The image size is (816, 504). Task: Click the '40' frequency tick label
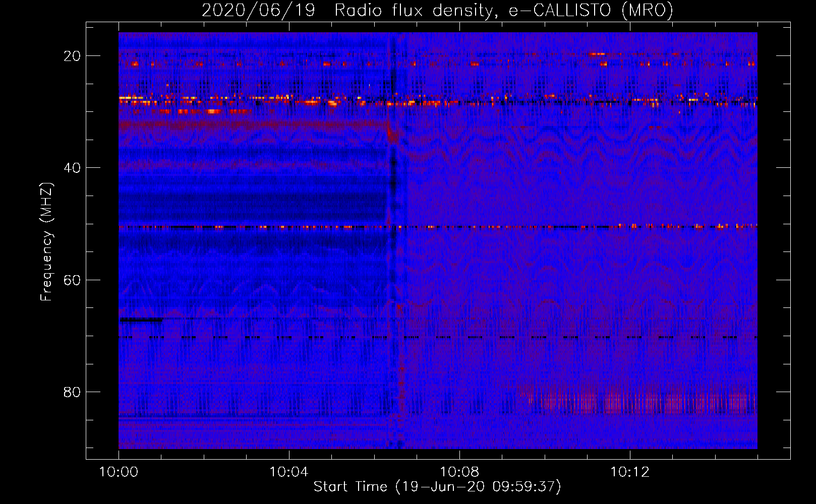tap(73, 168)
